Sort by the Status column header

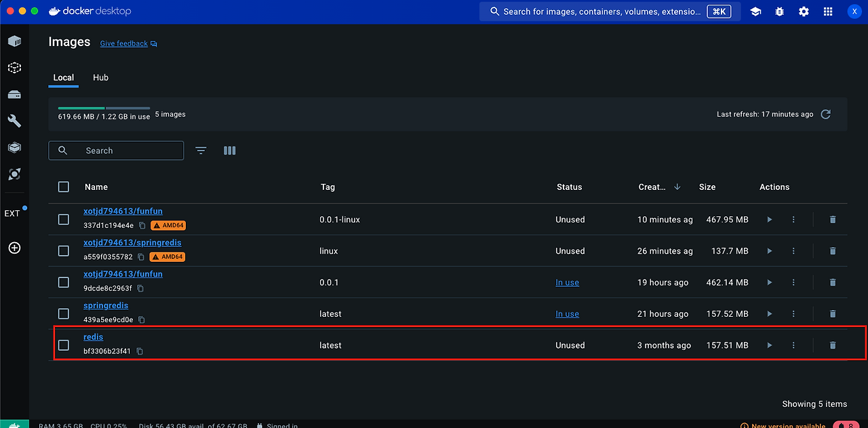click(570, 187)
